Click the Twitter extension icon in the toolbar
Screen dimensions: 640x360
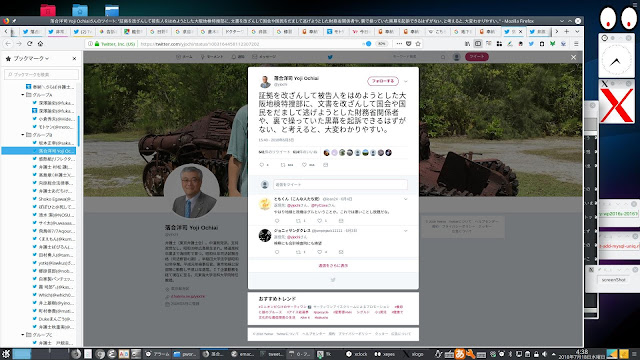click(x=531, y=44)
